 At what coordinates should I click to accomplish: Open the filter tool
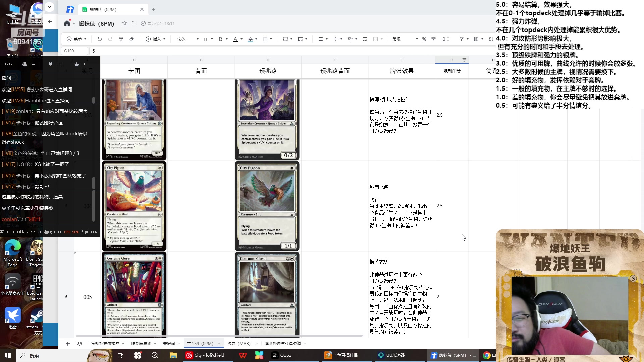[462, 39]
